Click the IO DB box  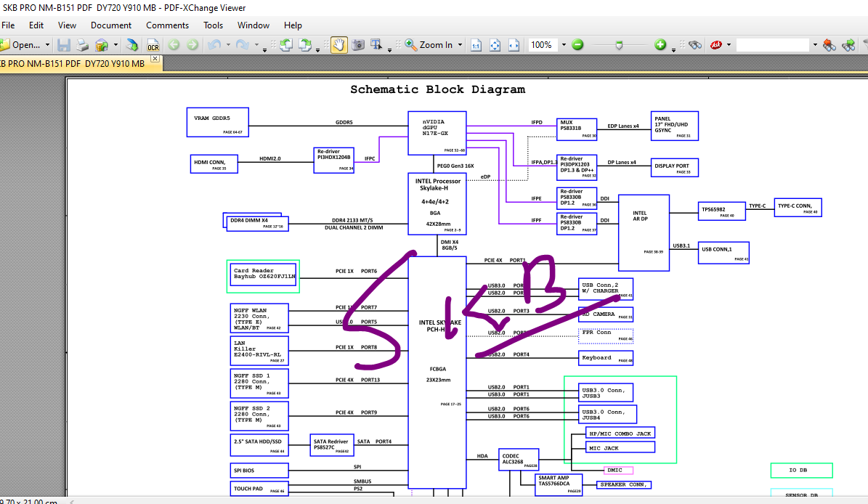pos(802,471)
